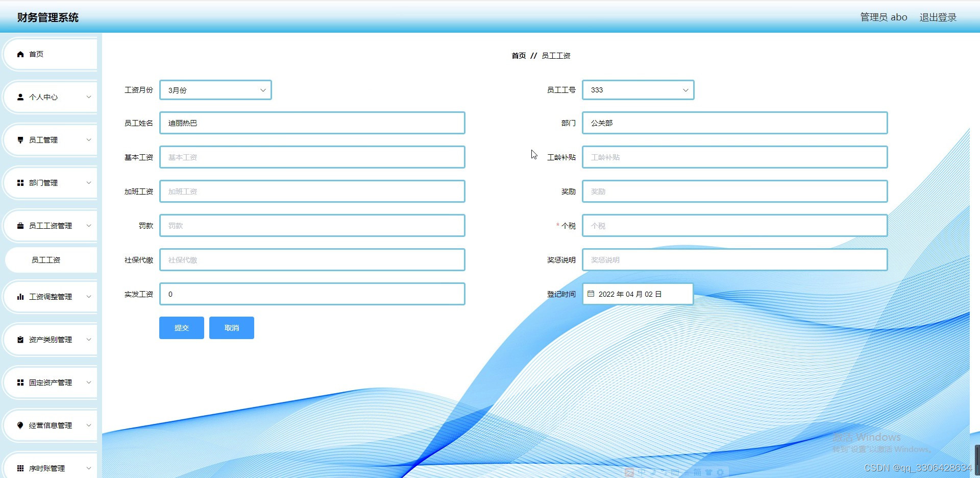Click the grid icon beside 部门管理

(20, 183)
